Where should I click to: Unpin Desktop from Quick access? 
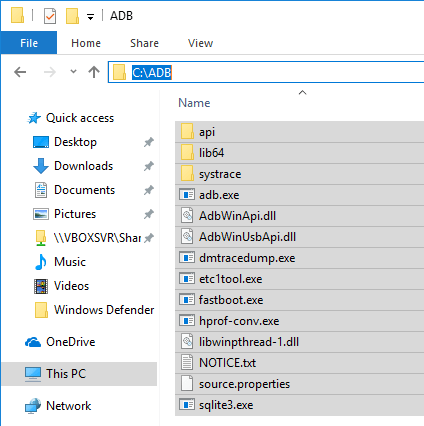point(149,142)
